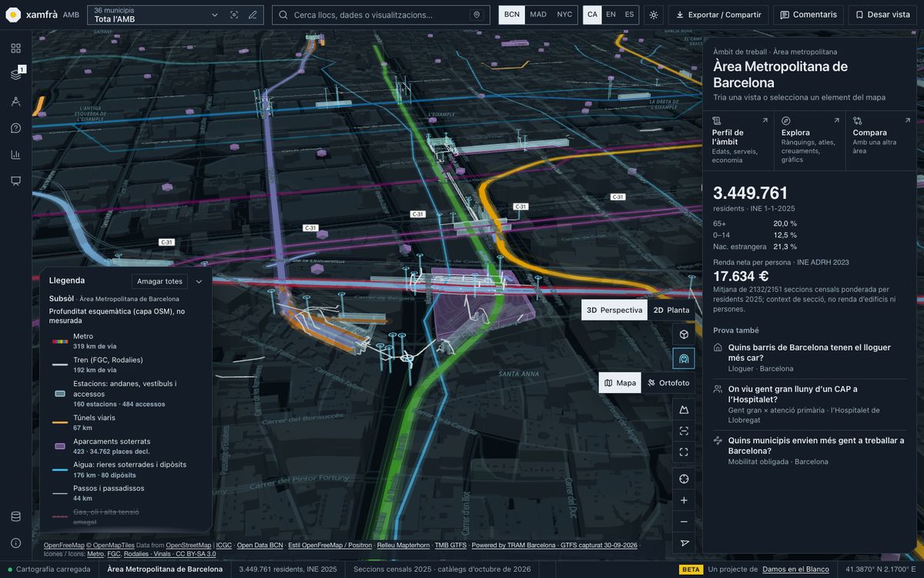Click Exportar / Compartir button
Screen dimensions: 924x578
click(718, 15)
